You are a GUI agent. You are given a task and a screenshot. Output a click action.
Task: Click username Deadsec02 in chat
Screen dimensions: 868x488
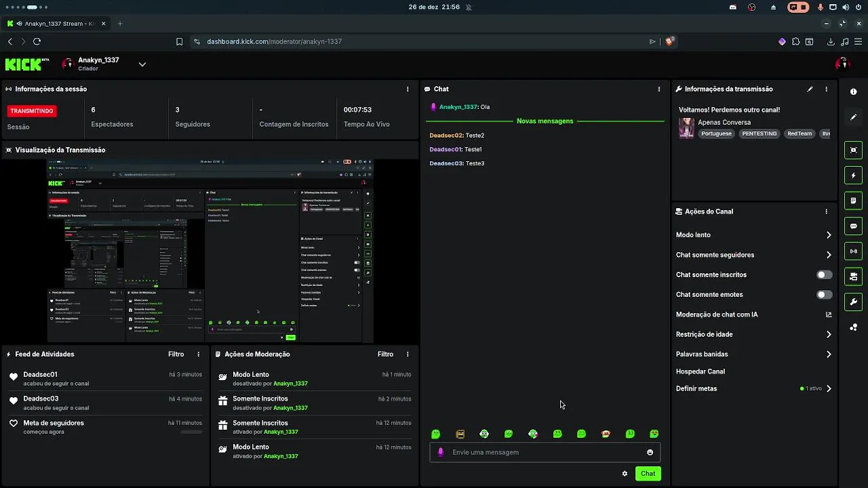446,136
